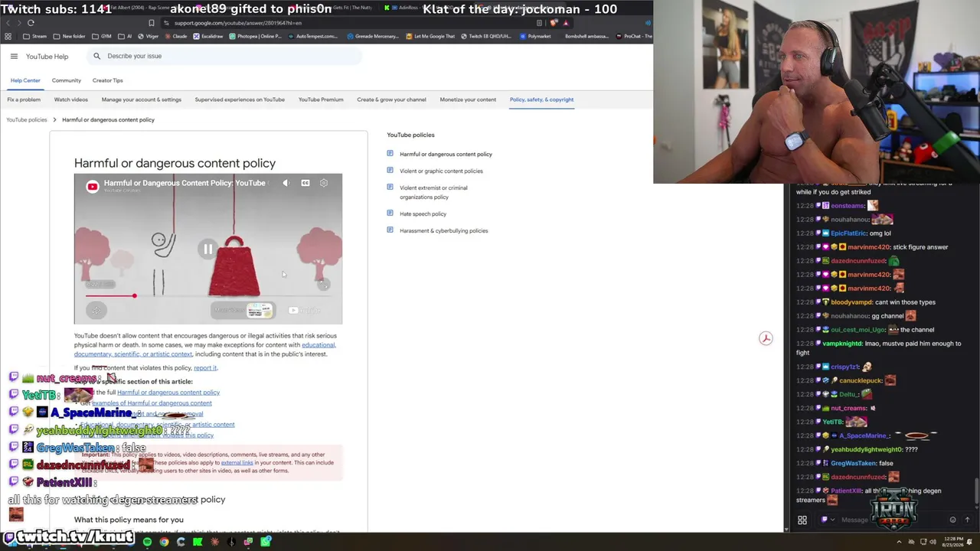Click the YouTube Help title
The image size is (980, 551).
pyautogui.click(x=47, y=57)
